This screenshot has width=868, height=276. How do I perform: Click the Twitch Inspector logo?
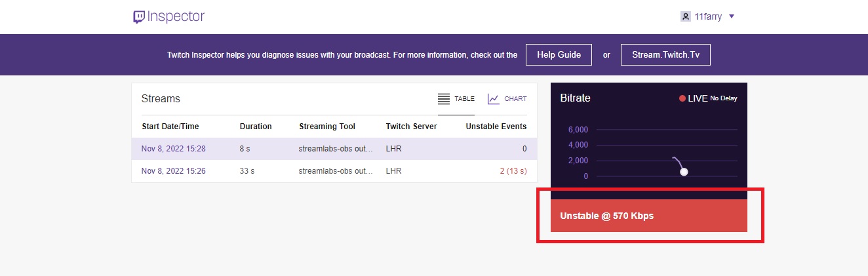click(168, 16)
